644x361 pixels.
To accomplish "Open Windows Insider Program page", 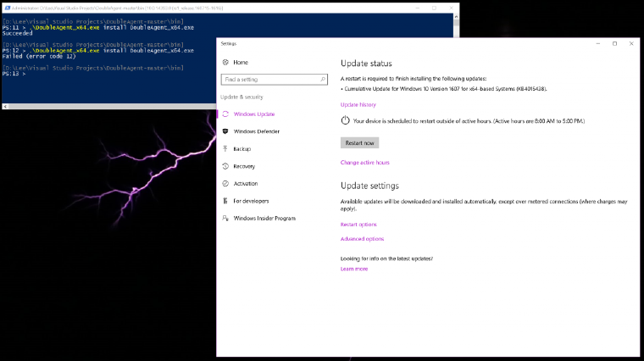I will [x=264, y=218].
